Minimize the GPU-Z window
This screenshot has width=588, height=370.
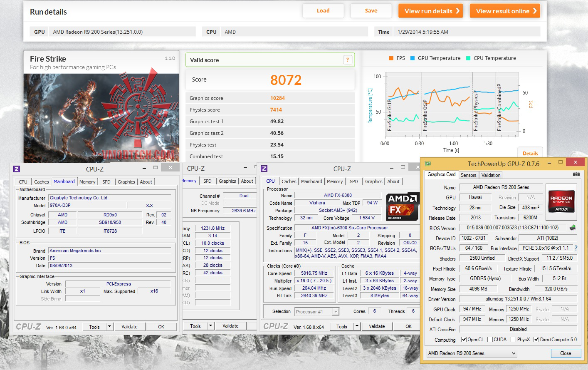coord(549,162)
